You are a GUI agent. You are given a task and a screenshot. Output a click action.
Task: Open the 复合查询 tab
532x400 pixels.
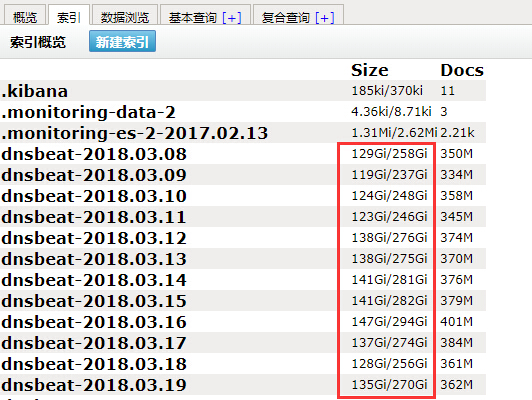tap(286, 18)
